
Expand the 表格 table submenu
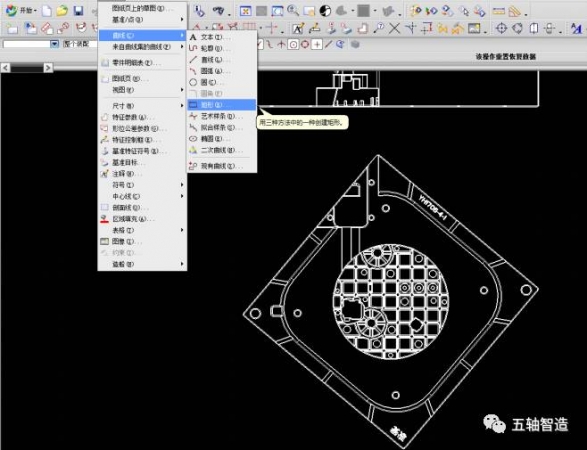[142, 230]
